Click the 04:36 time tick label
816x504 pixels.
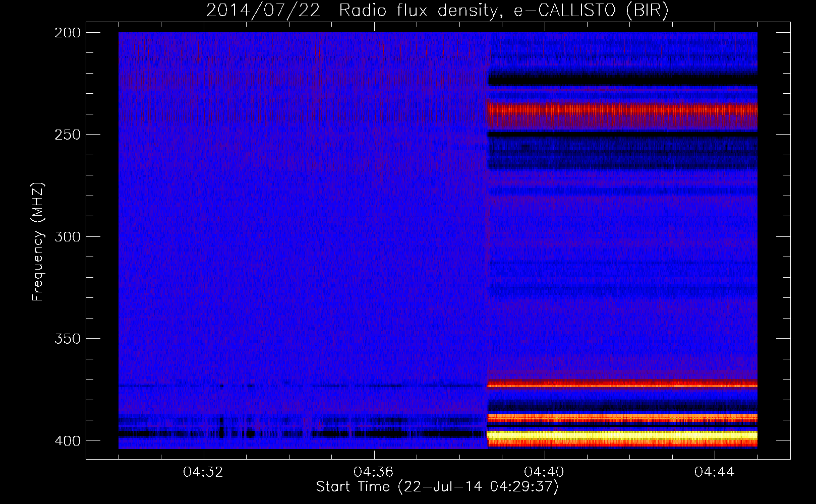pyautogui.click(x=374, y=472)
